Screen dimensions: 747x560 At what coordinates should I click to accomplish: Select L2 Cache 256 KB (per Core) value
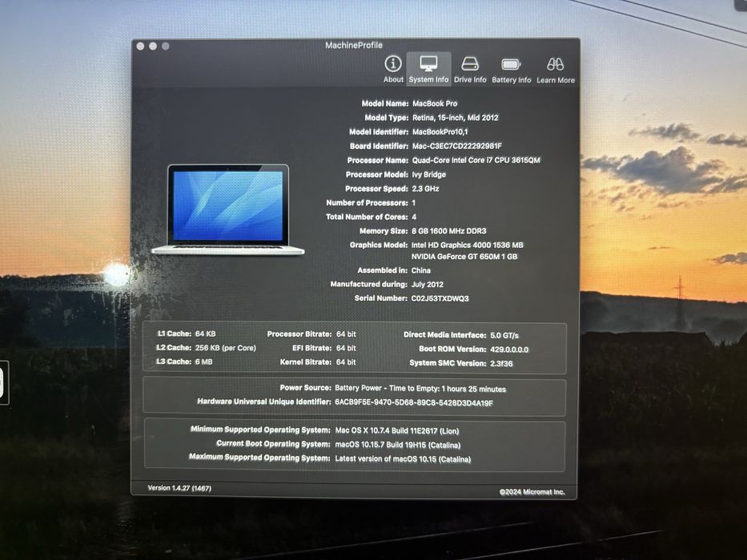pos(226,348)
